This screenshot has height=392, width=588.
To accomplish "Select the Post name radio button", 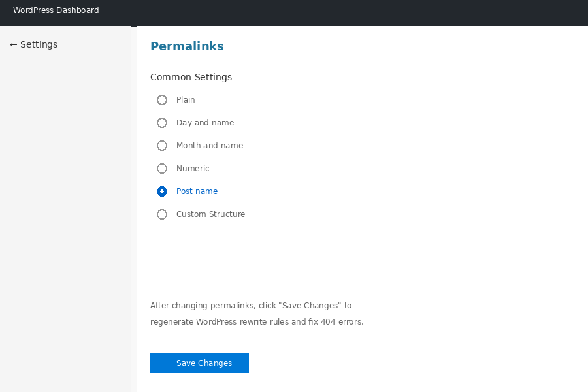I will (162, 191).
